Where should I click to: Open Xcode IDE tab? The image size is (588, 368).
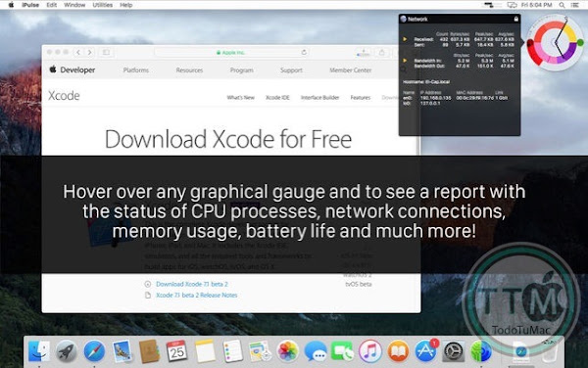point(277,97)
